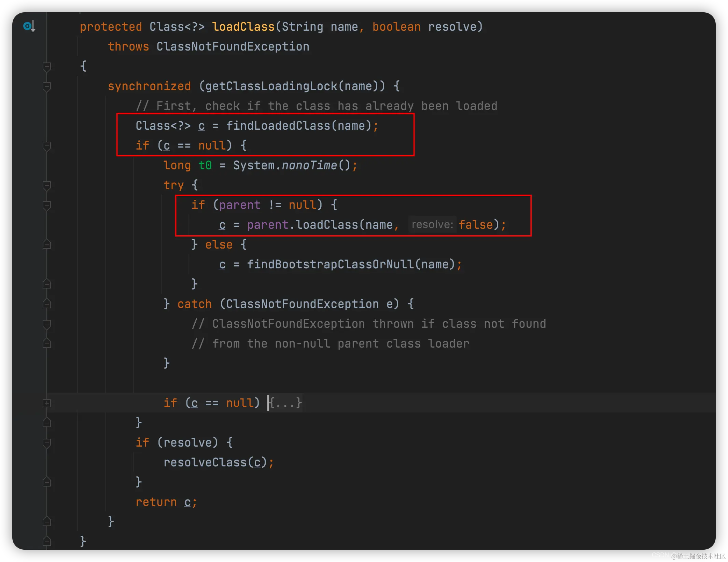The height and width of the screenshot is (562, 728).
Task: Toggle fold end marker beside resolve block's closing brace
Action: [x=47, y=482]
